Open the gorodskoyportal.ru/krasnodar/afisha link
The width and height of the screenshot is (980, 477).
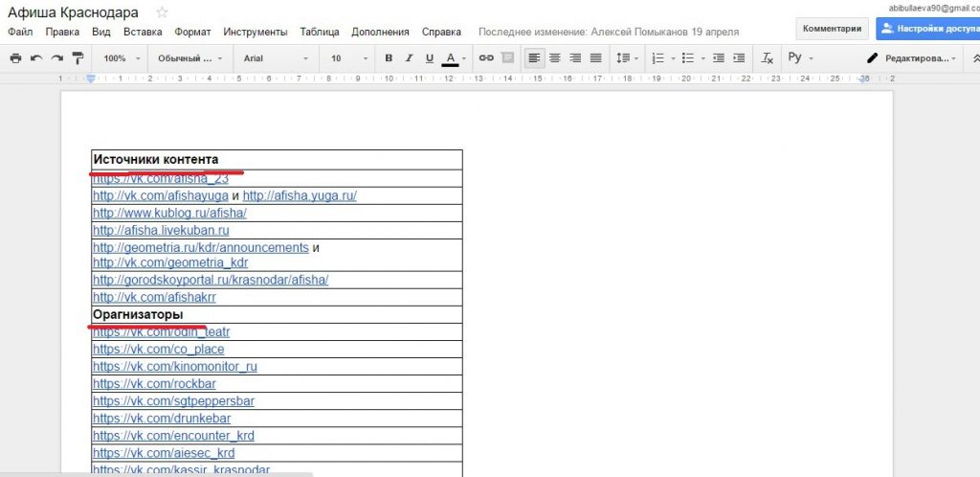(211, 280)
